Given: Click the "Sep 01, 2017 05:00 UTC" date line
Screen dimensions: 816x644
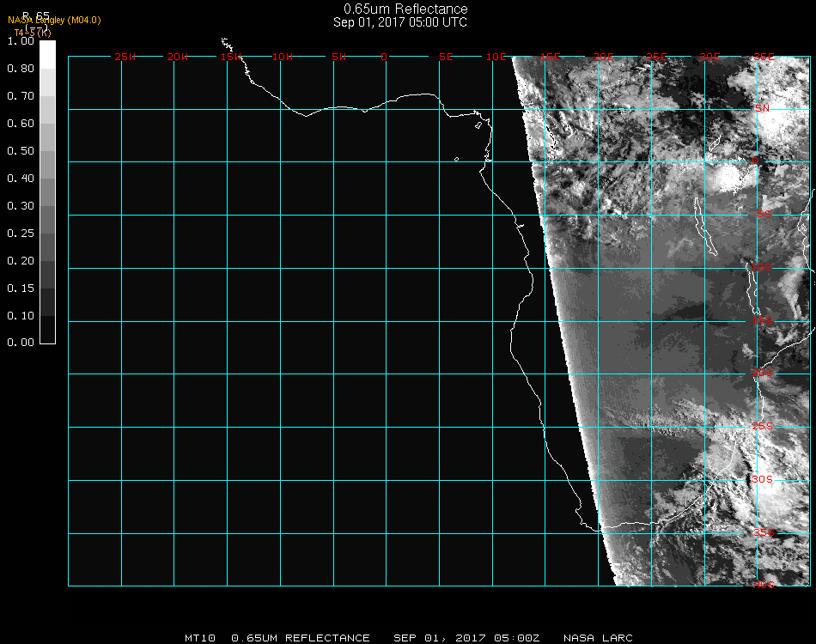Looking at the screenshot, I should pyautogui.click(x=400, y=22).
